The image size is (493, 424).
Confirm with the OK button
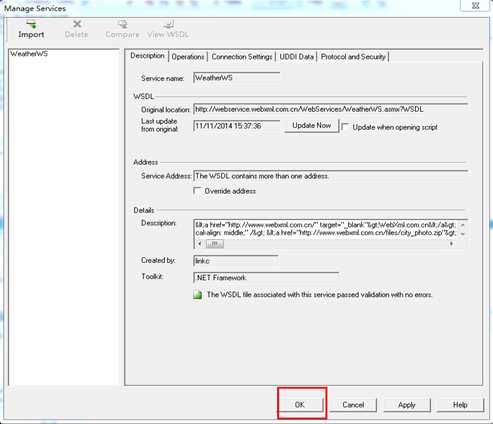click(x=300, y=405)
